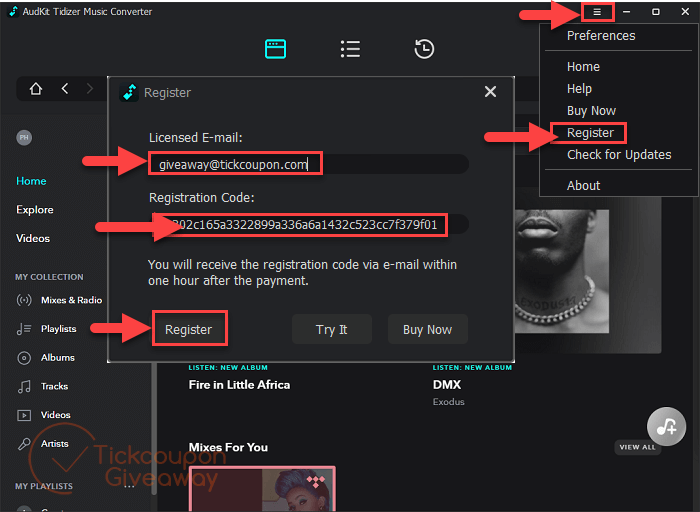Go to home via the house icon
This screenshot has height=512, width=700.
pos(36,89)
